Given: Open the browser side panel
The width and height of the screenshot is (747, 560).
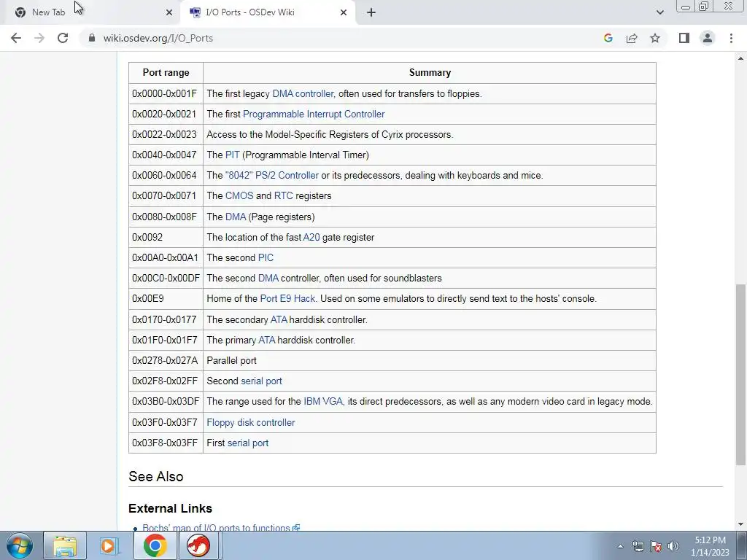Looking at the screenshot, I should pyautogui.click(x=684, y=38).
